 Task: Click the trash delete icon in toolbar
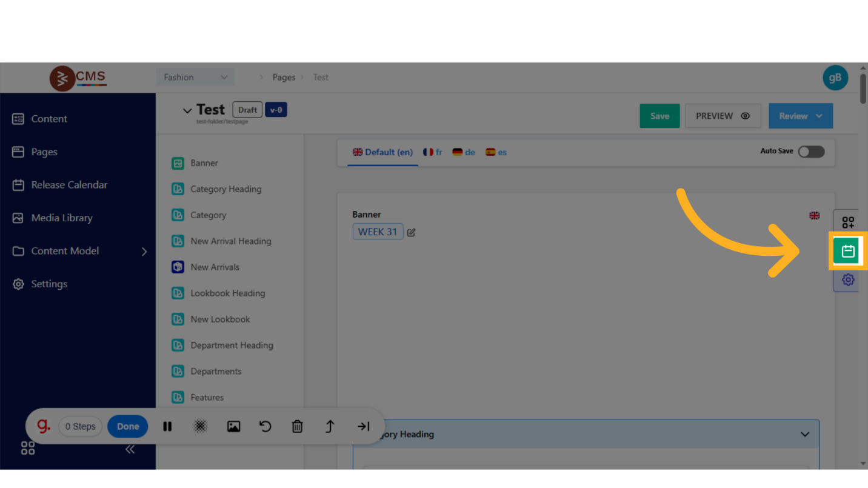[297, 426]
